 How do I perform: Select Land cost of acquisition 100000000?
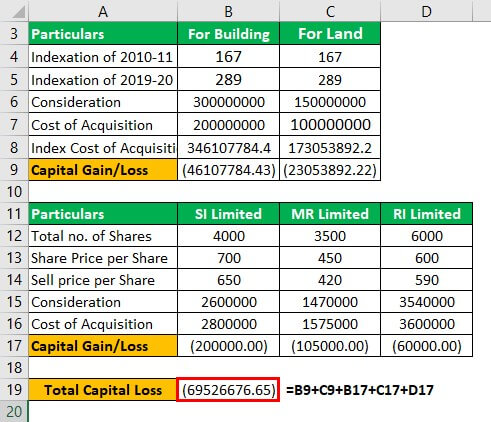[x=330, y=124]
